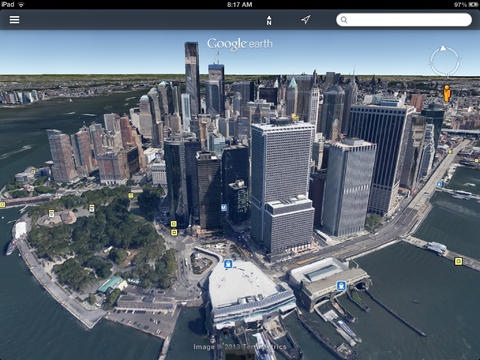The image size is (480, 360).
Task: Tap the blue ferry icon on the right-hand terminal
Action: click(341, 286)
